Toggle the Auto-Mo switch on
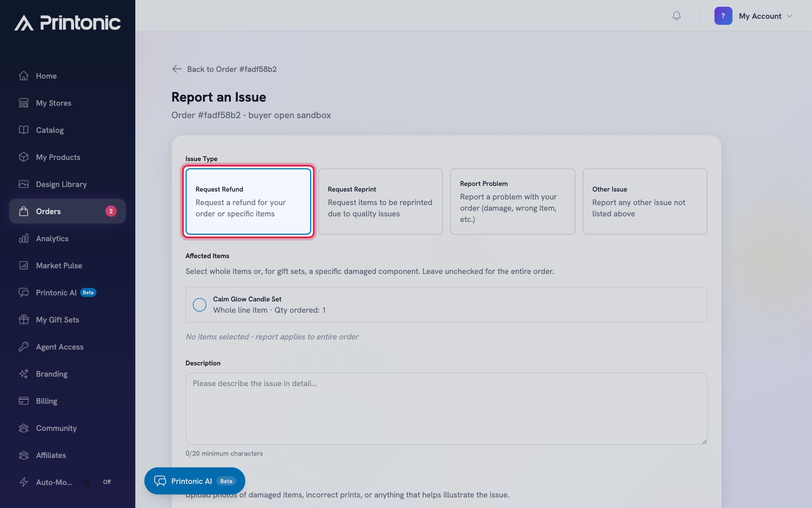Viewport: 812px width, 508px height. [90, 482]
